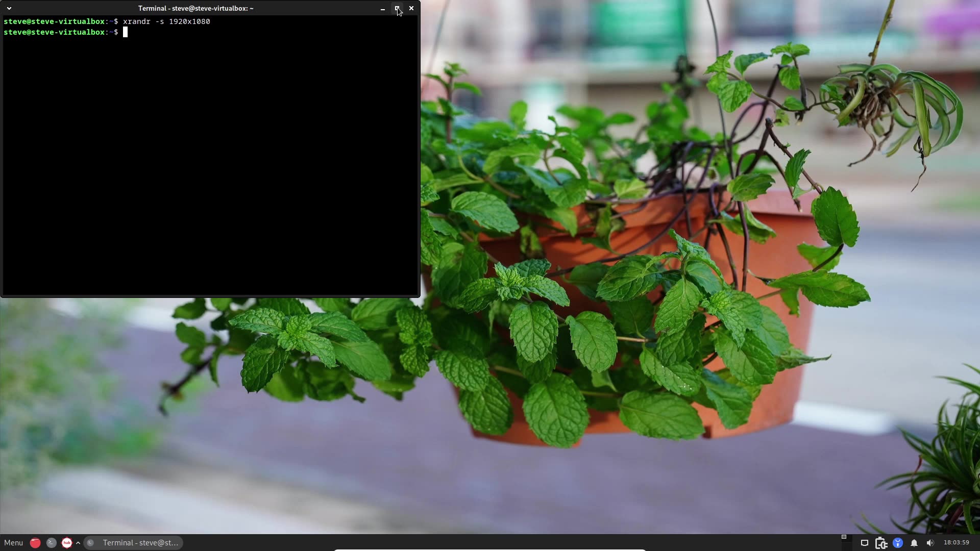The width and height of the screenshot is (980, 551).
Task: Click the battery power manager icon
Action: point(881,543)
